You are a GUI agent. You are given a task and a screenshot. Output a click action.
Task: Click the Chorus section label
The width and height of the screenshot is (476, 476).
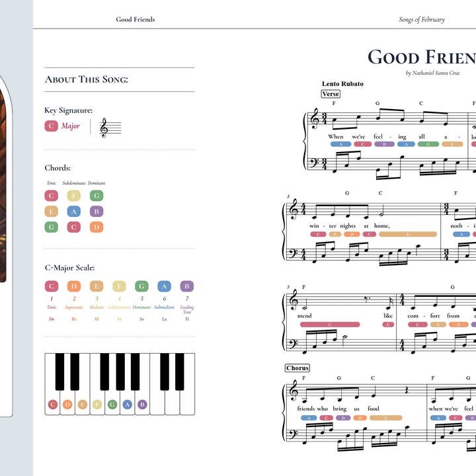(x=297, y=368)
